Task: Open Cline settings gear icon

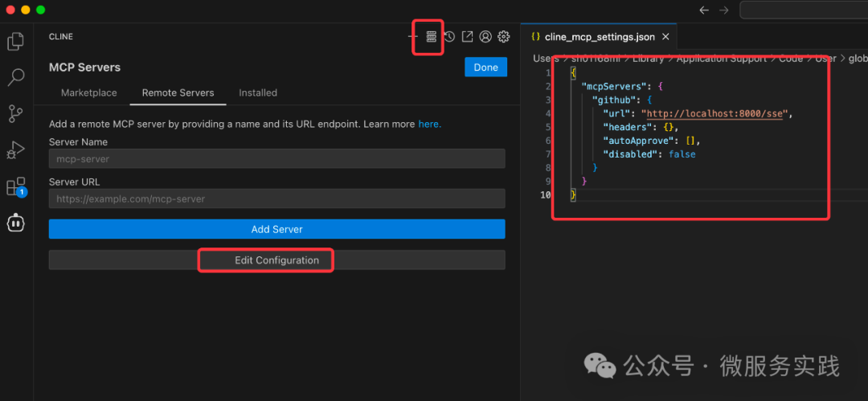Action: click(503, 36)
